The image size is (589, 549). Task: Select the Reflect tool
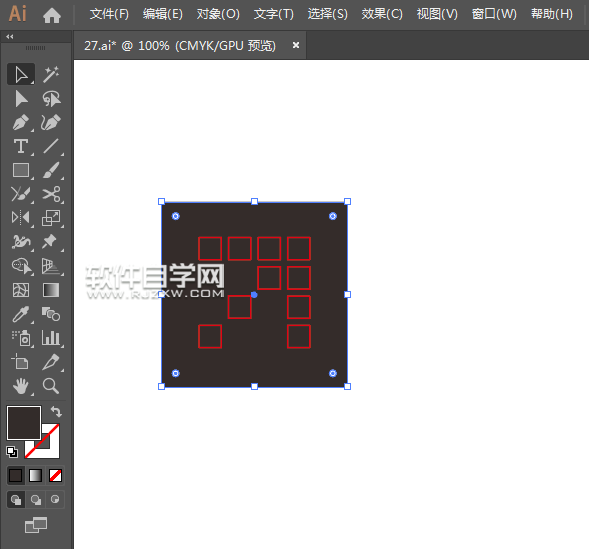pyautogui.click(x=21, y=218)
